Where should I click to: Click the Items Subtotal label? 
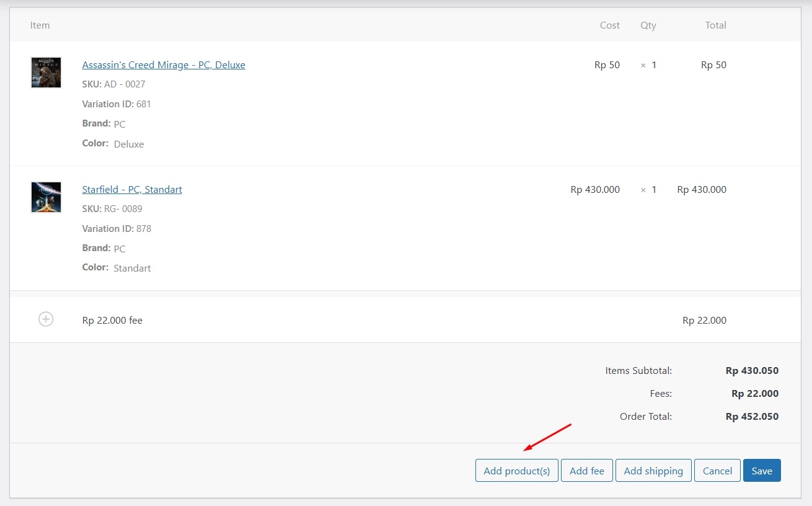638,371
